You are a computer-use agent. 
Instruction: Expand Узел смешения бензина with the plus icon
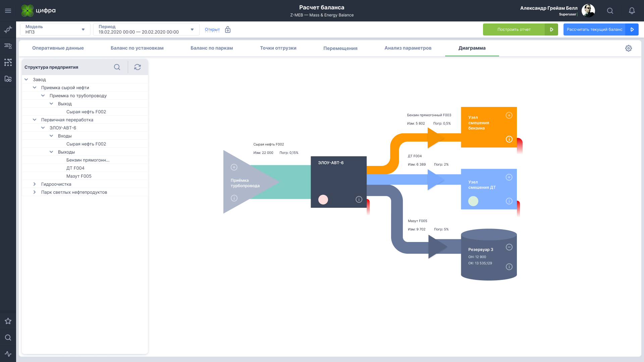pos(509,115)
